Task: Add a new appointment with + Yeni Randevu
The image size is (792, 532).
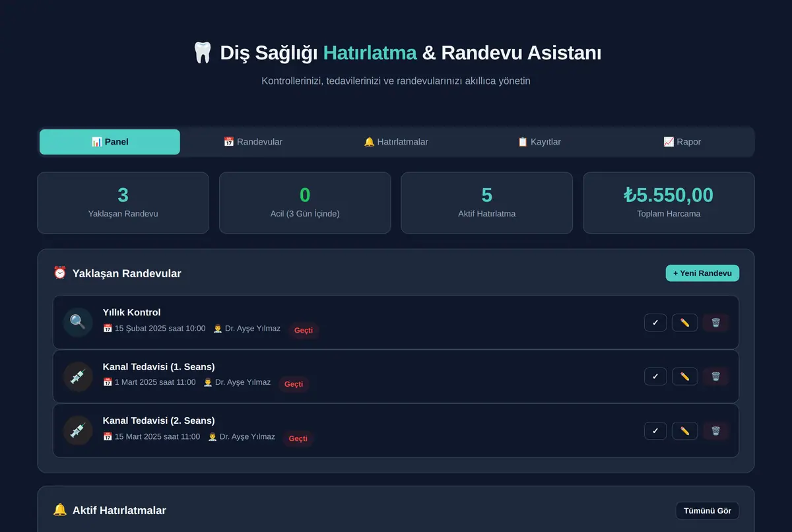Action: 702,273
